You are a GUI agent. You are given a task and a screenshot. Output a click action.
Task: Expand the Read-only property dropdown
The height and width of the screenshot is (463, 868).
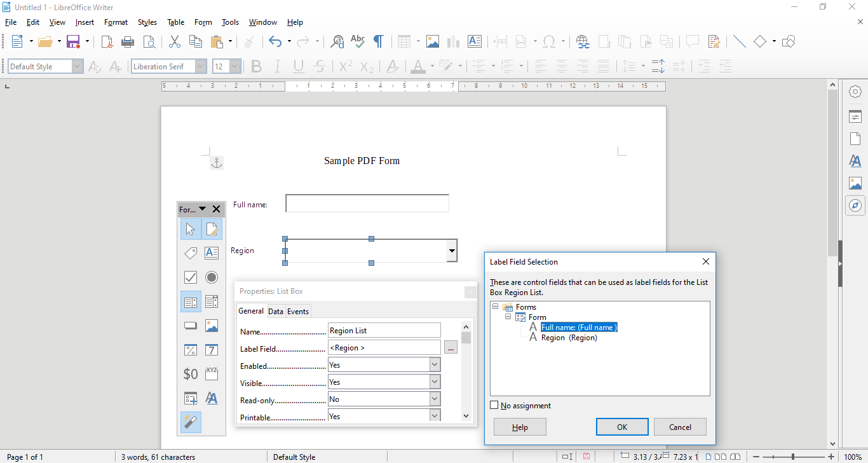tap(435, 399)
